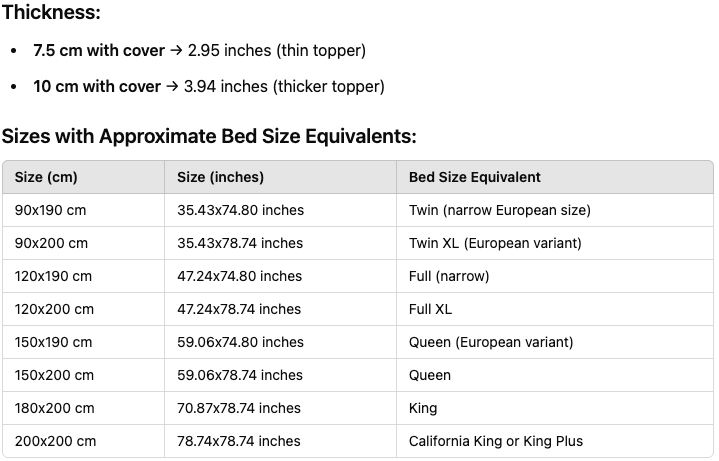Click the Twin XL (European variant) cell
This screenshot has height=461, width=719.
point(495,243)
